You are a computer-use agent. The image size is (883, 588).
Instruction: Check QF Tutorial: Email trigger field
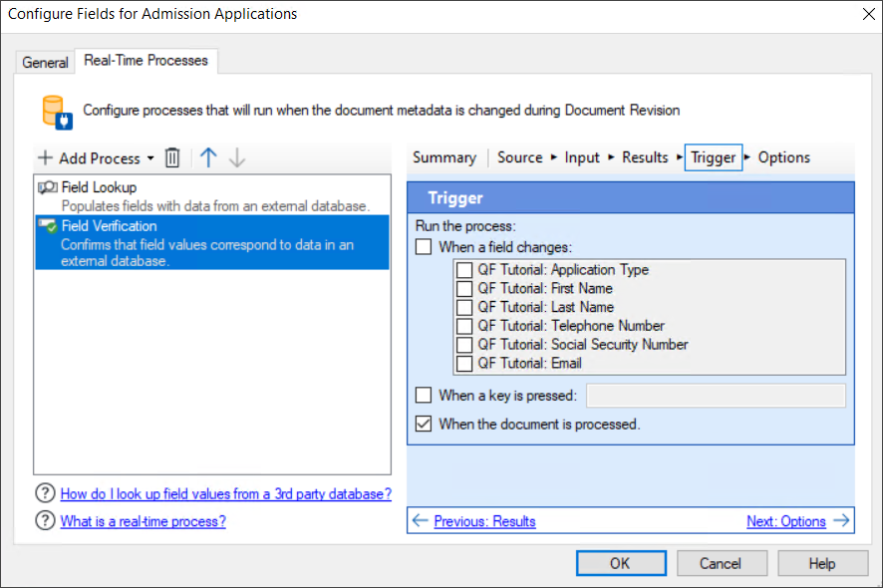click(x=463, y=363)
